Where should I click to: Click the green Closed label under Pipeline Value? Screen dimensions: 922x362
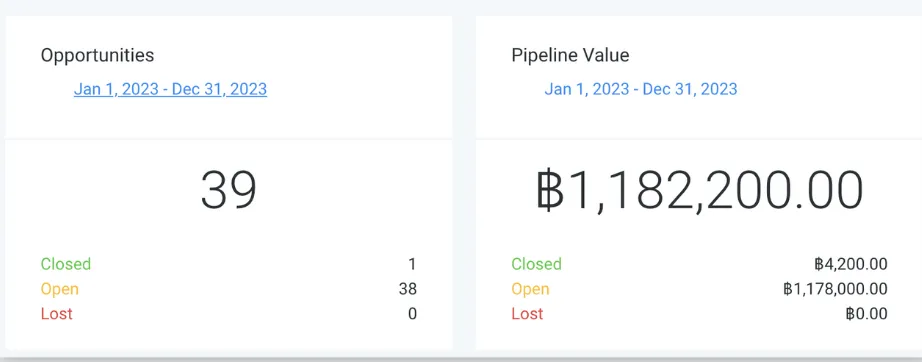(x=536, y=264)
